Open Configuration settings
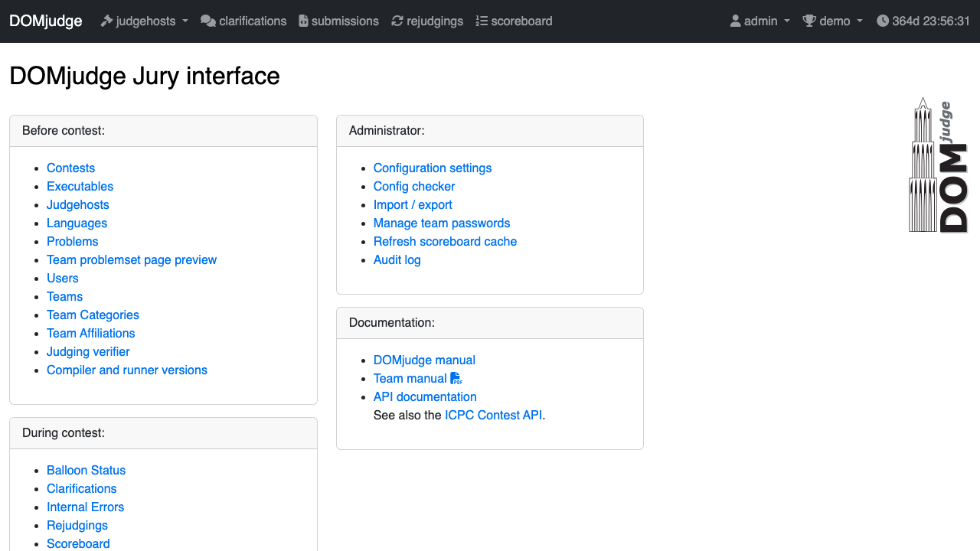Viewport: 980px width, 551px height. click(x=433, y=168)
